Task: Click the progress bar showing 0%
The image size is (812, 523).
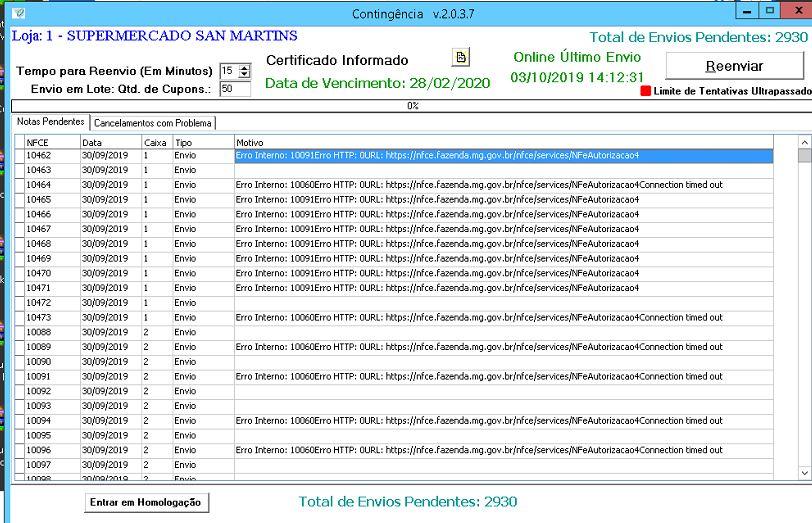Action: click(x=412, y=106)
